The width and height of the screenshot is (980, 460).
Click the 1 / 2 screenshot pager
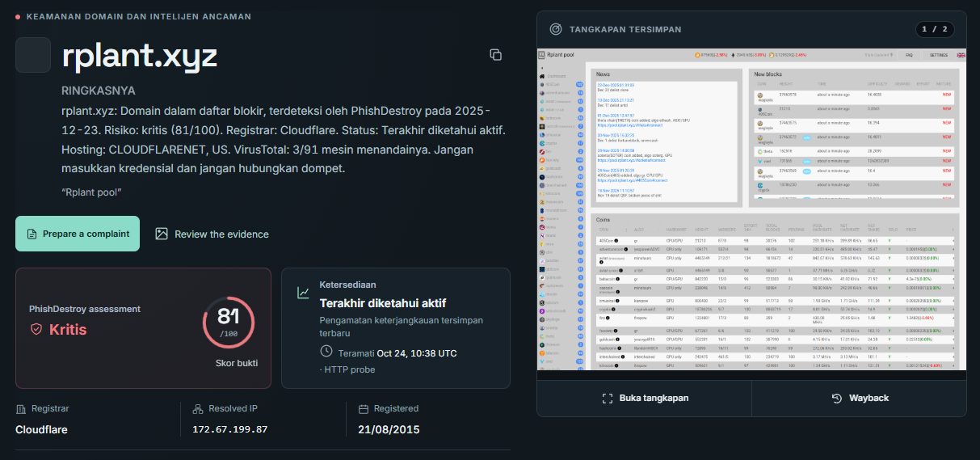936,29
